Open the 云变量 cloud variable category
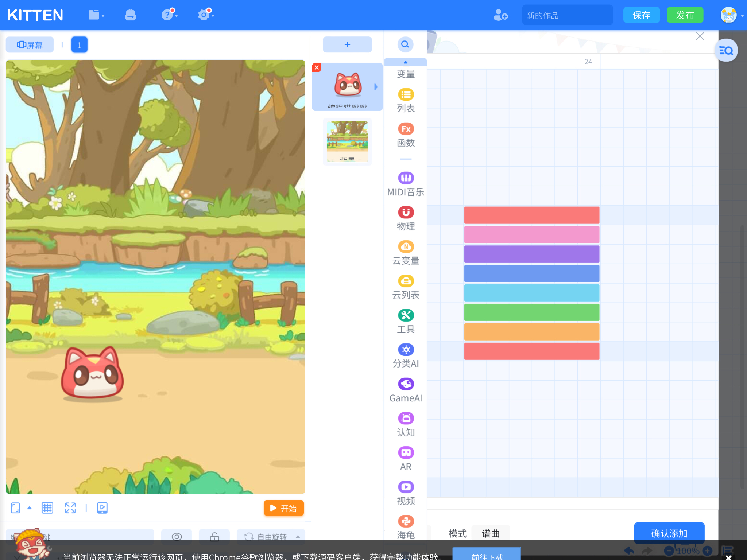Viewport: 747px width, 560px height. click(406, 253)
